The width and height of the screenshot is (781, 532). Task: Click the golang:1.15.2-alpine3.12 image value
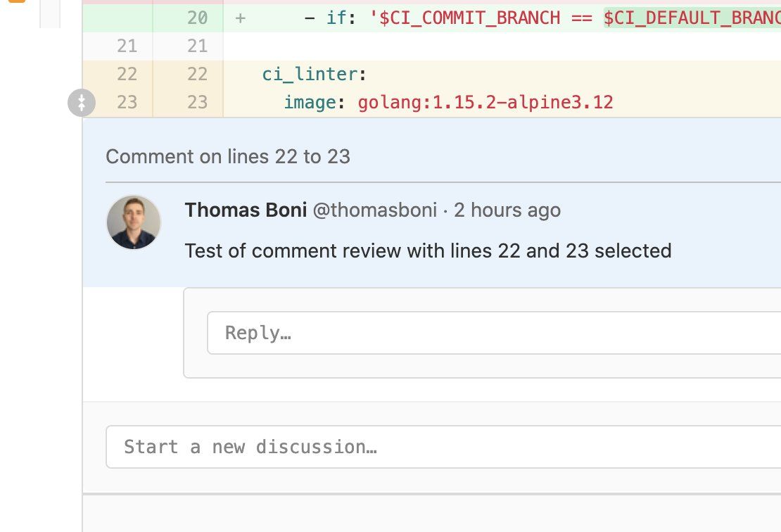point(485,103)
